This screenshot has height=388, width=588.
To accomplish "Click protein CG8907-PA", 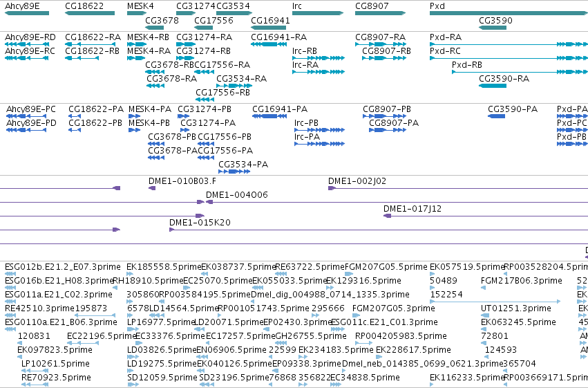I will [394, 123].
